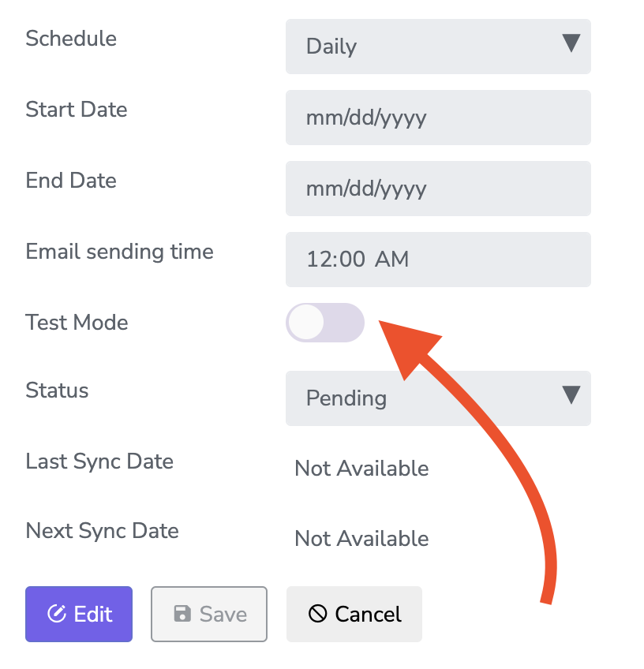Toggle the Test Mode switch on
This screenshot has height=669, width=644.
click(325, 323)
